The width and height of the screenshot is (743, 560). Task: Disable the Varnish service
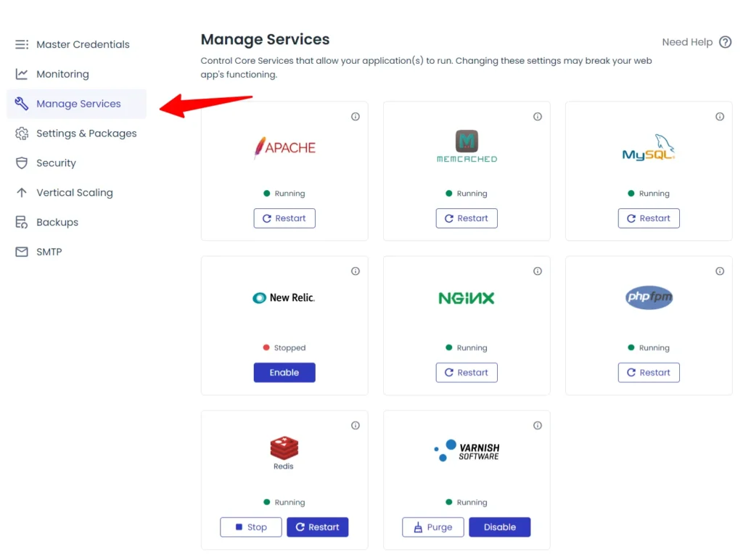499,527
